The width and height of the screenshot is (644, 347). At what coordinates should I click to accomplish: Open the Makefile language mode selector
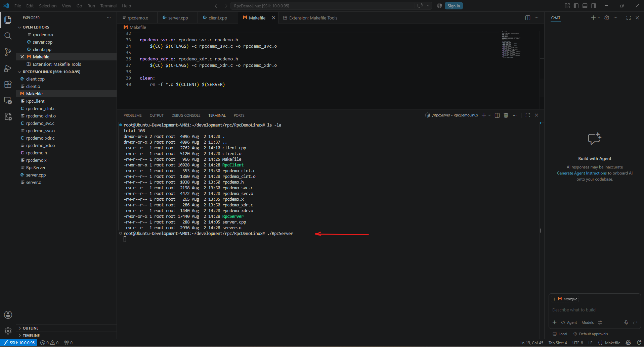point(612,343)
